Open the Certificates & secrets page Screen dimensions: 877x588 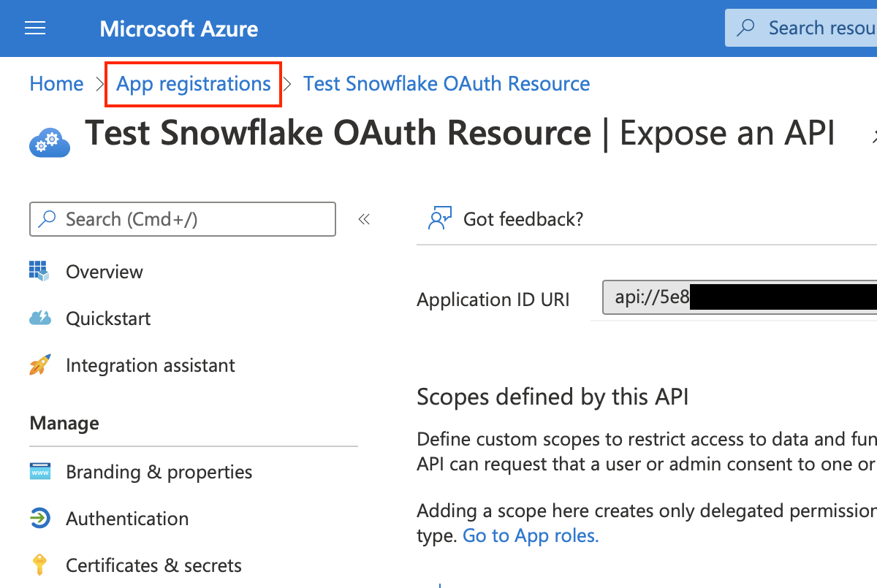153,565
